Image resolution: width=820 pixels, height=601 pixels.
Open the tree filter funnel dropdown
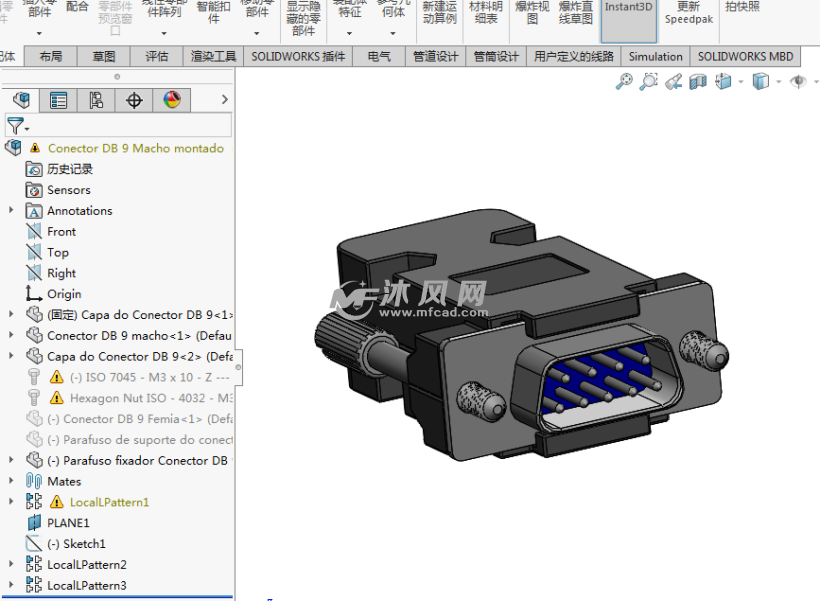click(x=18, y=126)
